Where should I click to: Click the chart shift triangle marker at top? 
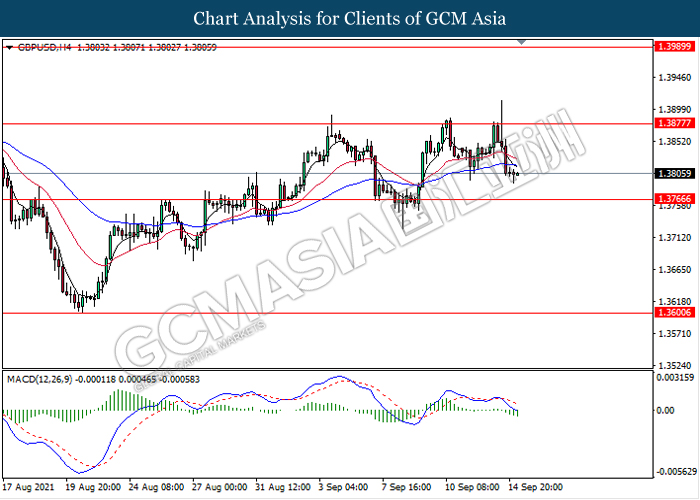pos(521,42)
